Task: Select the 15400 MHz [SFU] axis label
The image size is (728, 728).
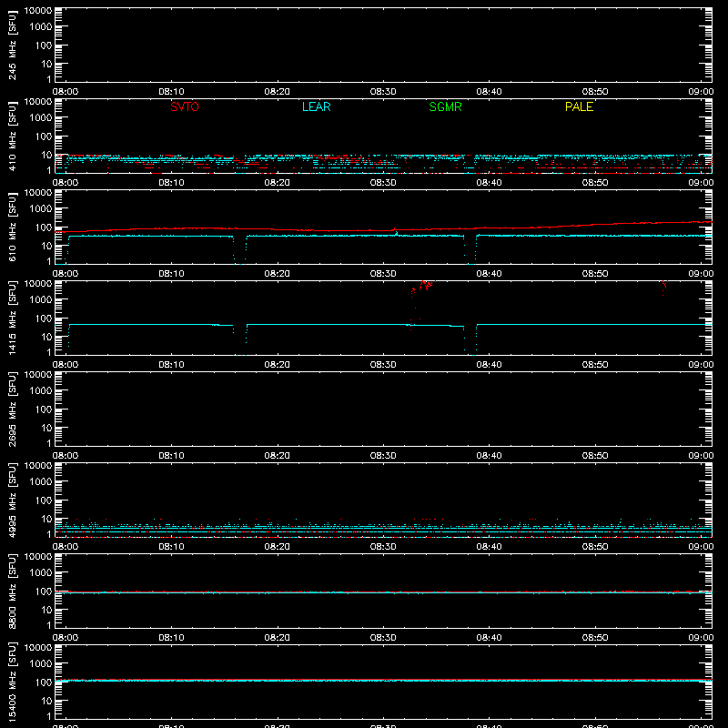Action: click(12, 682)
